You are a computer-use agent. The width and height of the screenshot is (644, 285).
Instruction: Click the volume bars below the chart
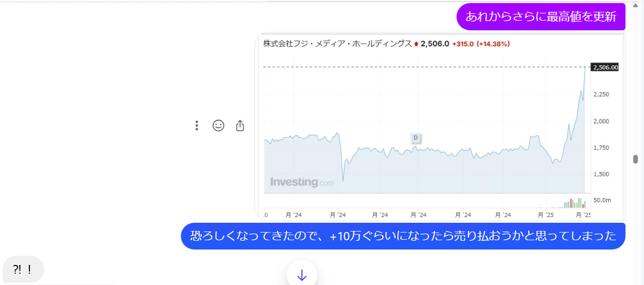pos(574,202)
